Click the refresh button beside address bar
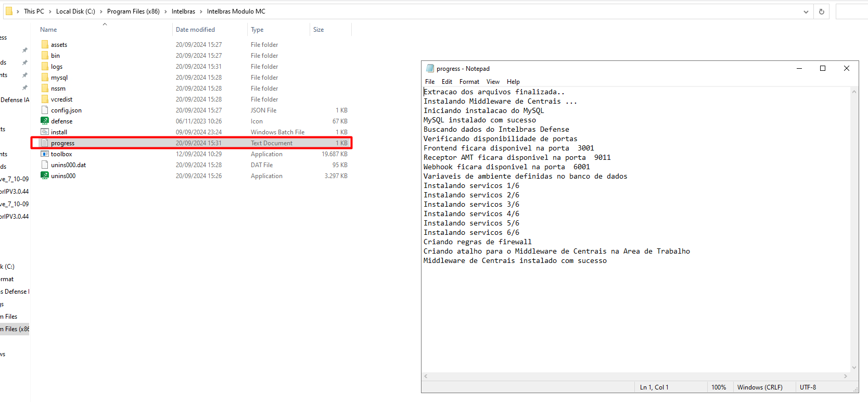 pos(822,11)
